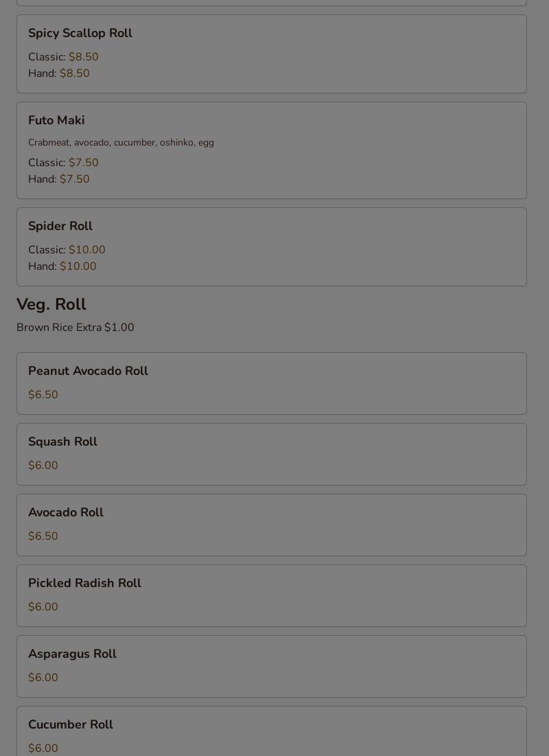Choose Spider Roll Classic $10.00 price
The height and width of the screenshot is (756, 549).
point(86,250)
